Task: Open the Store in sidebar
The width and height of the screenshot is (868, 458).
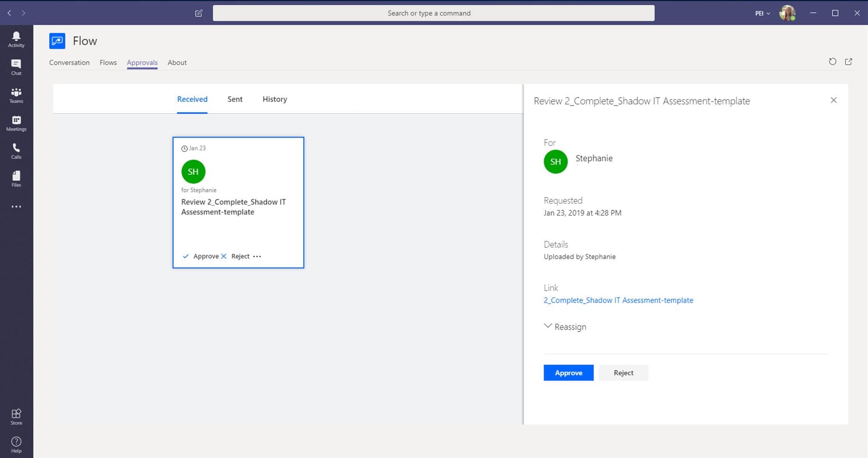Action: click(16, 417)
